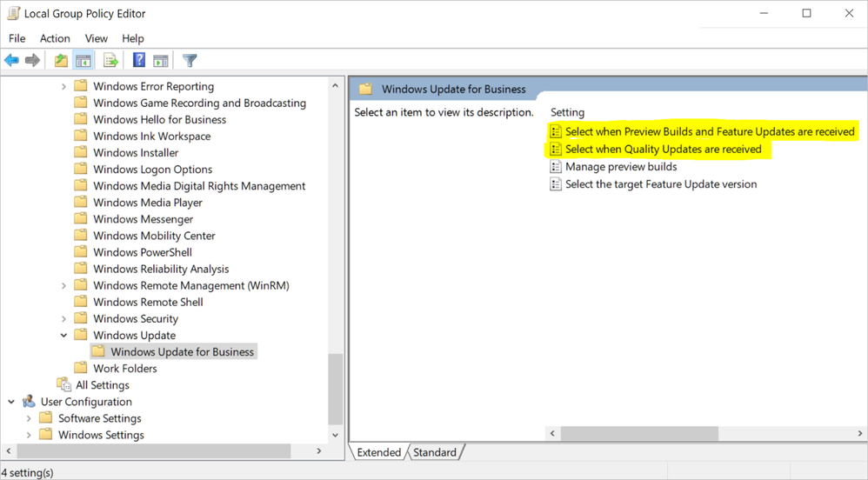Viewport: 868px width, 480px height.
Task: Click the icon beside Select when Quality Updates are received
Action: pos(555,149)
